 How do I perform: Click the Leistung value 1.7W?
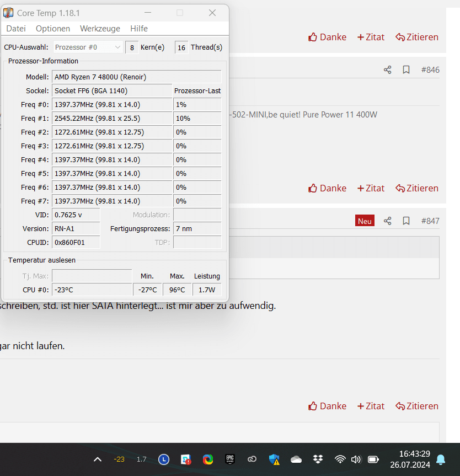coord(207,290)
